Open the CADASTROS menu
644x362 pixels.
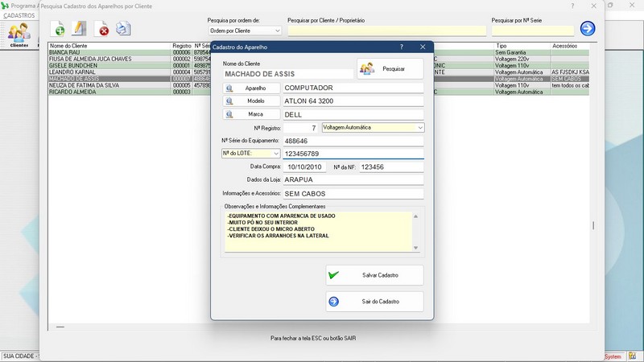click(x=19, y=15)
